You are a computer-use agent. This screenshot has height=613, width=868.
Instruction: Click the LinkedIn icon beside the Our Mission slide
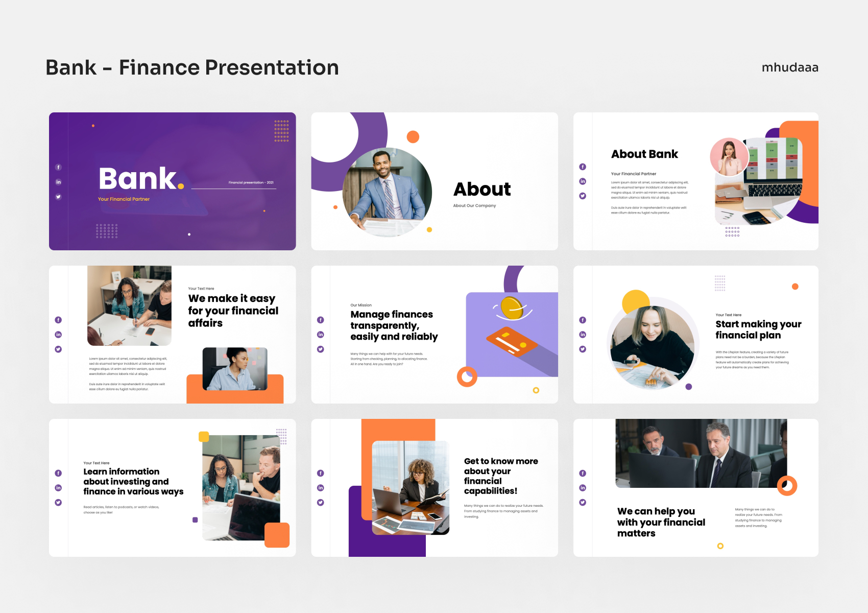tap(320, 334)
